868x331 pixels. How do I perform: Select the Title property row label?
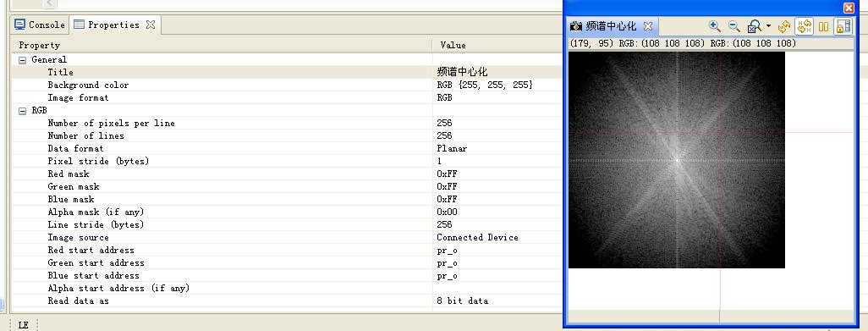pyautogui.click(x=60, y=72)
